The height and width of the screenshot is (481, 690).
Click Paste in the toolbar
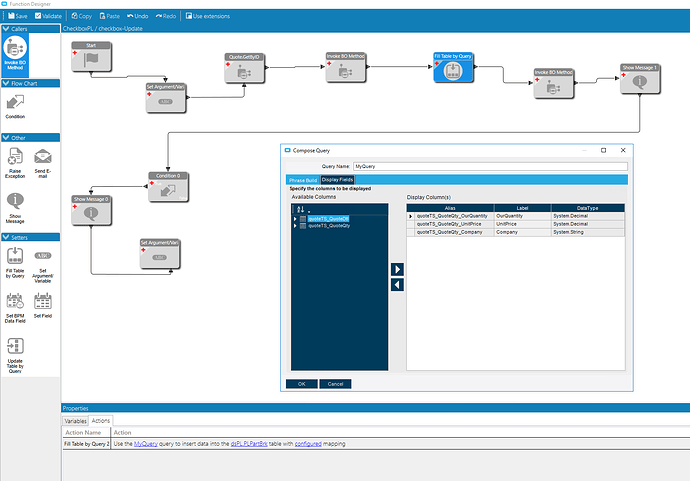(110, 16)
